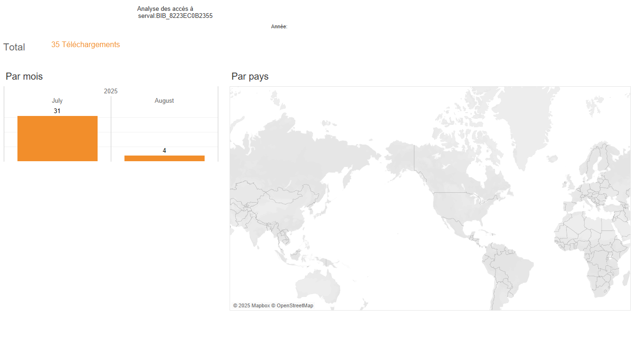Open the OpenStreetMap attribution link

(x=292, y=306)
